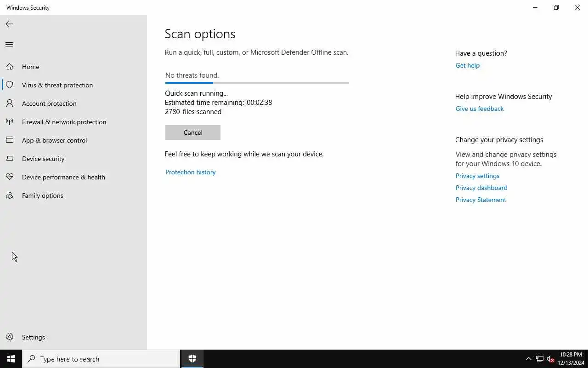
Task: Open the Privacy dashboard link
Action: point(481,188)
